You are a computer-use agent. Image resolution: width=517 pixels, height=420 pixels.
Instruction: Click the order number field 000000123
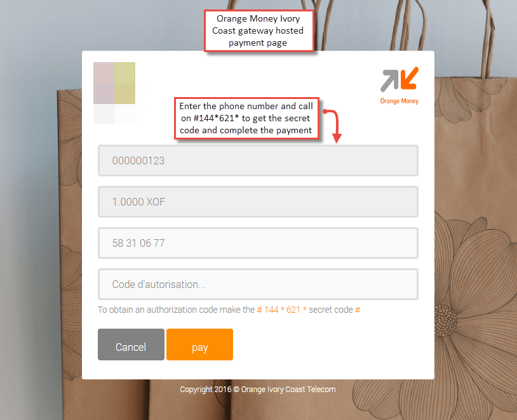point(258,161)
